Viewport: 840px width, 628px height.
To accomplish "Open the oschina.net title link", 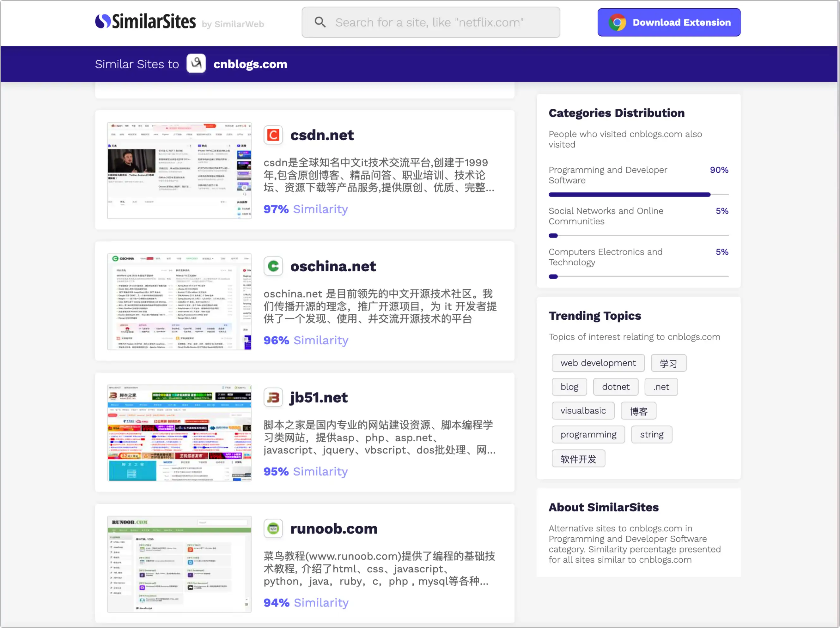I will 333,266.
